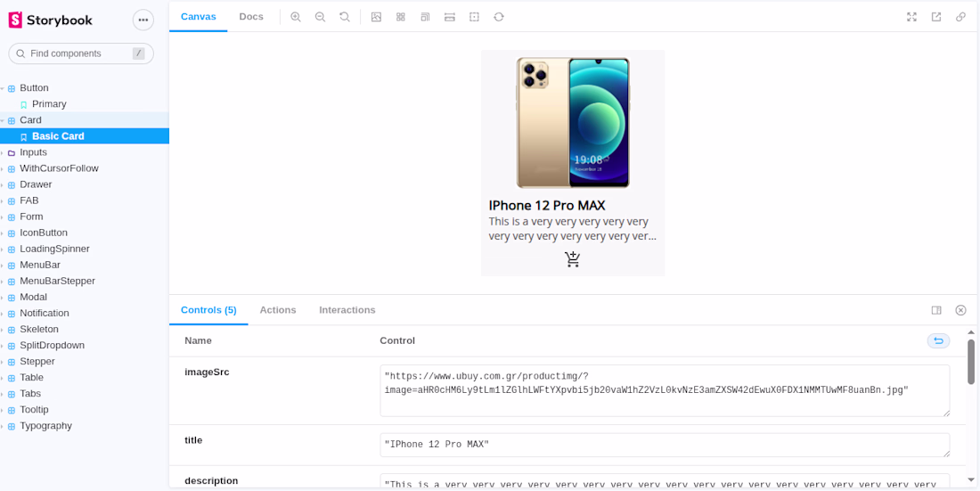The image size is (980, 491).
Task: Expand the Typography component
Action: (x=85, y=426)
